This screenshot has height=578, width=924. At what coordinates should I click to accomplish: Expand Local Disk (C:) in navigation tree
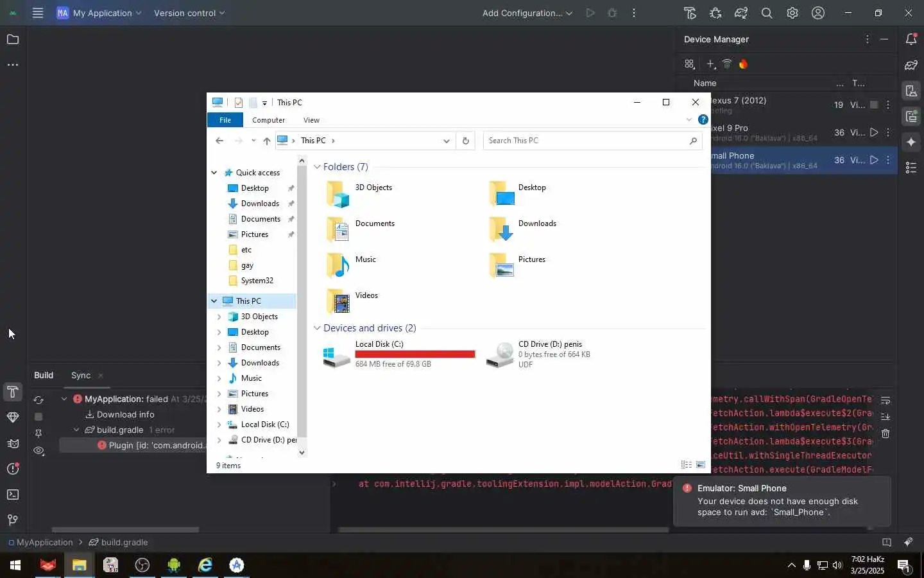(x=219, y=425)
